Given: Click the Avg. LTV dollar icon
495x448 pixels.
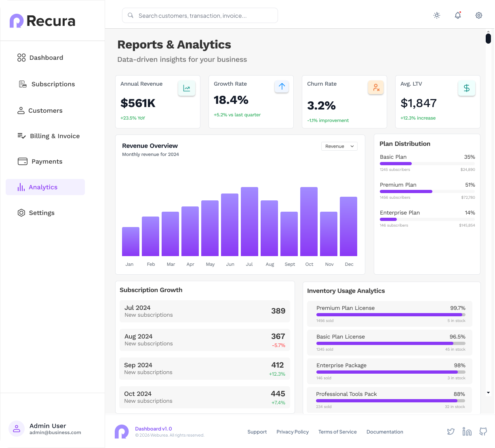Looking at the screenshot, I should click(x=467, y=88).
